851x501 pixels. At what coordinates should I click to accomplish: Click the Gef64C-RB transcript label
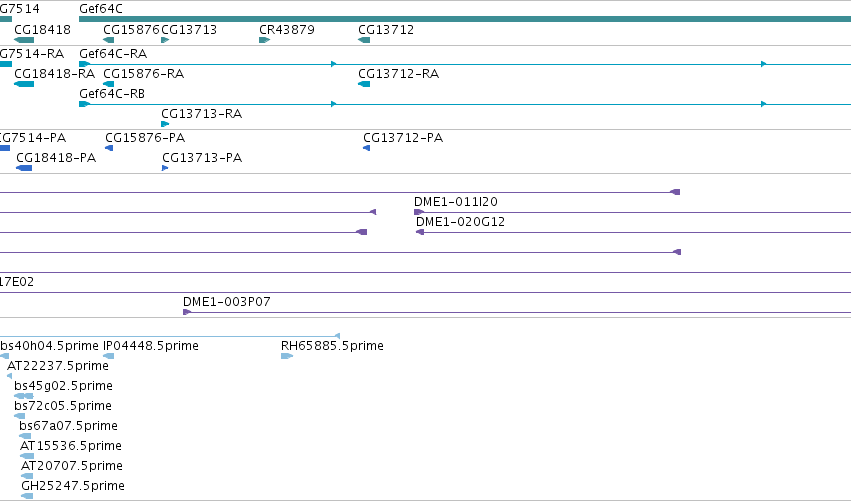tap(112, 93)
